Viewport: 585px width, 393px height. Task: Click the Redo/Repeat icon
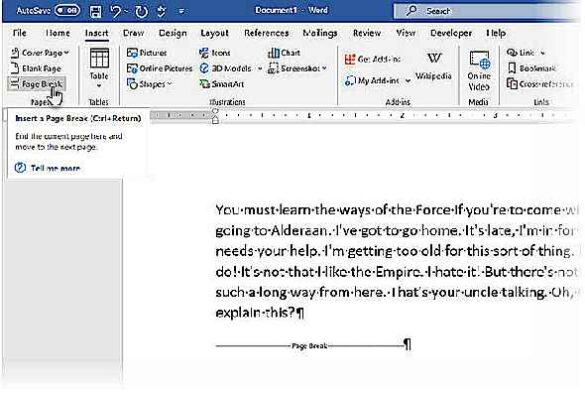[x=141, y=11]
